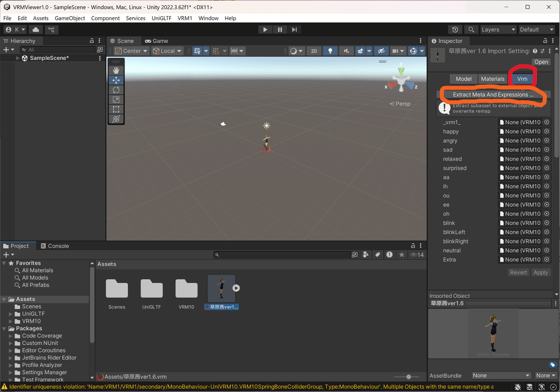
Task: Open the Layers dropdown
Action: [498, 29]
